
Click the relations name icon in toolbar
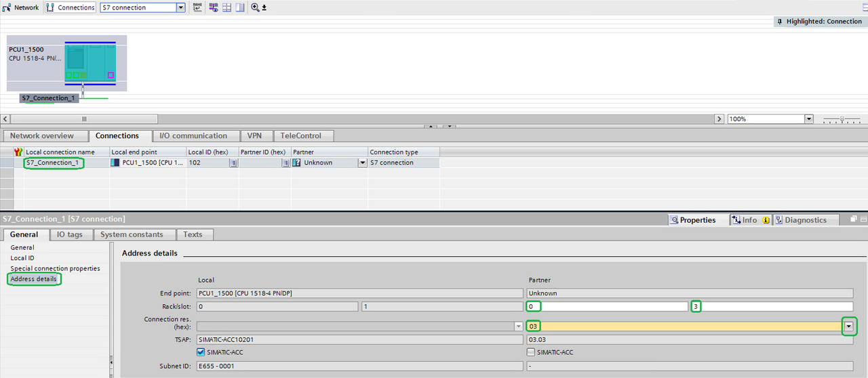197,7
